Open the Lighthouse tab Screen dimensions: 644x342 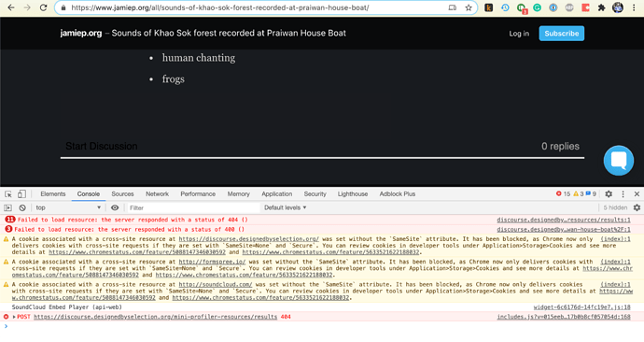coord(353,194)
